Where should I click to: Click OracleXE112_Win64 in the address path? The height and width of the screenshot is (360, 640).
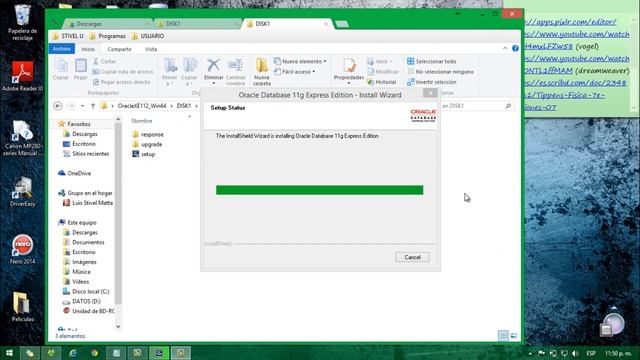(x=142, y=106)
